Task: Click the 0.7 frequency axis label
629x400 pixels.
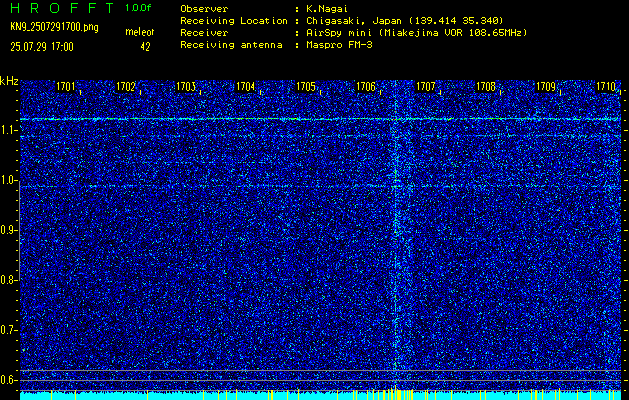Action: (x=7, y=330)
